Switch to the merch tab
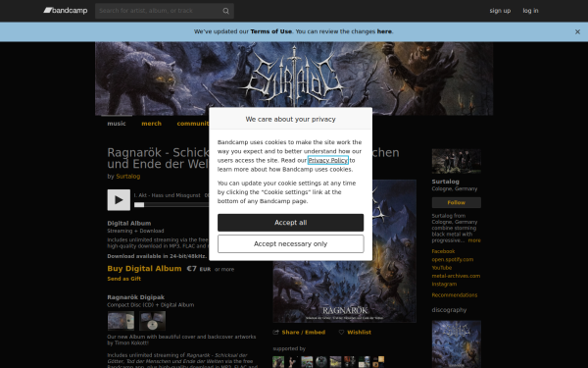The width and height of the screenshot is (588, 368). [x=152, y=124]
